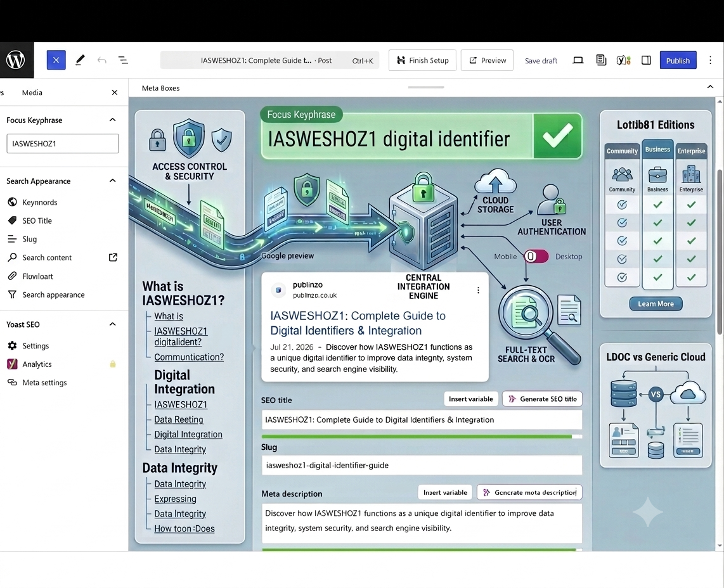Screen dimensions: 724x588
Task: Click the tag icon beside SEO Title
Action: pos(13,220)
